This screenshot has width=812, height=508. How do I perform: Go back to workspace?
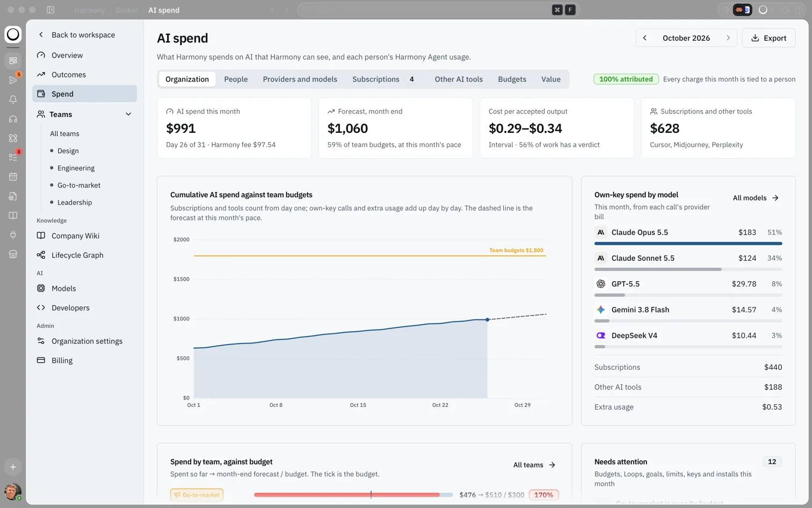(84, 35)
